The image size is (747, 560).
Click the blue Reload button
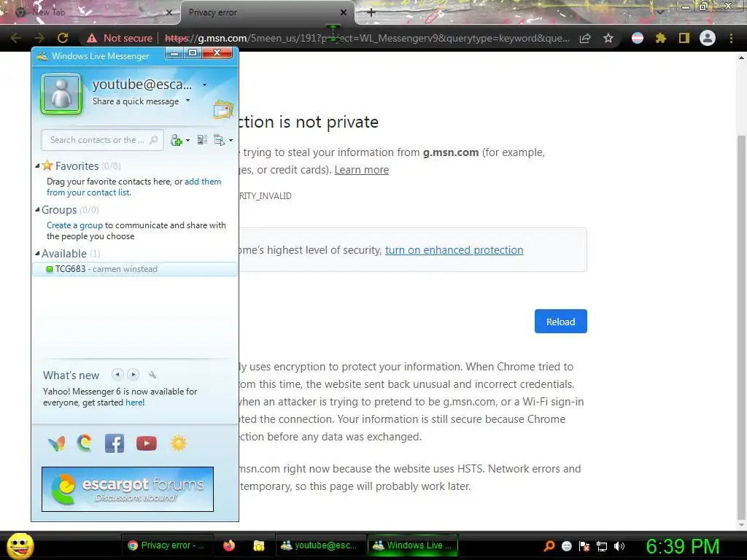click(x=561, y=322)
